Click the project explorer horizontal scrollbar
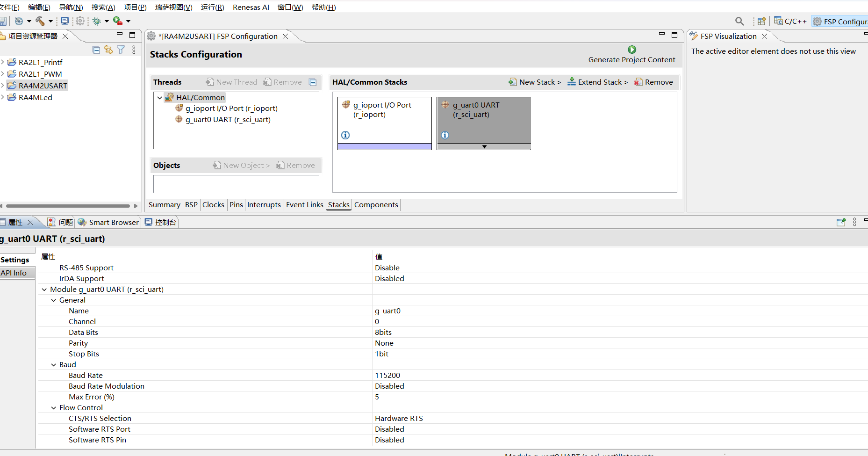 68,206
